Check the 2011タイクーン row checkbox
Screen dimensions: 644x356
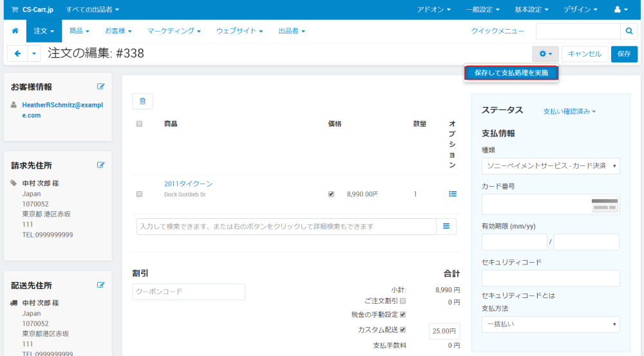[139, 194]
